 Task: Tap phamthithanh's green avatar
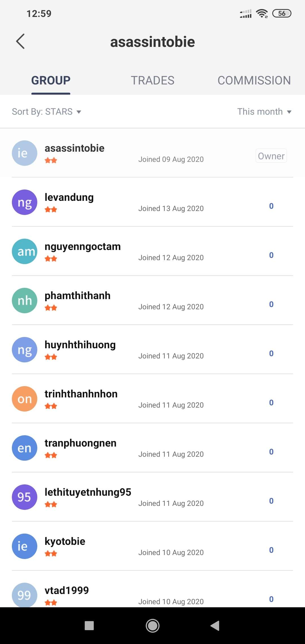(25, 301)
